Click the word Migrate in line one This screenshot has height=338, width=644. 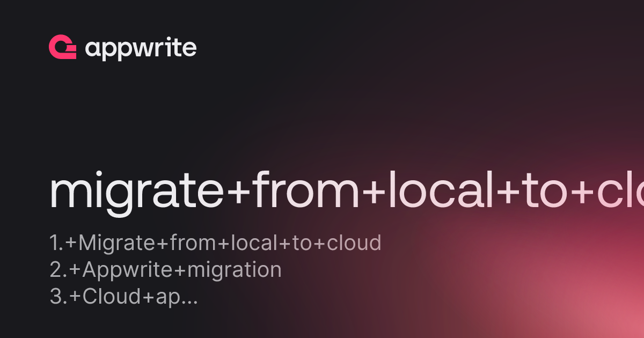pyautogui.click(x=117, y=244)
